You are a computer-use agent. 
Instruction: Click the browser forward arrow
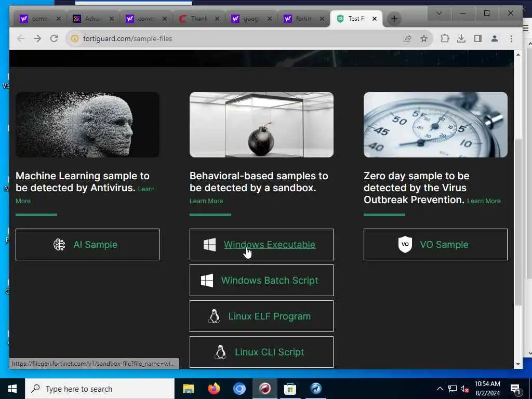37,38
